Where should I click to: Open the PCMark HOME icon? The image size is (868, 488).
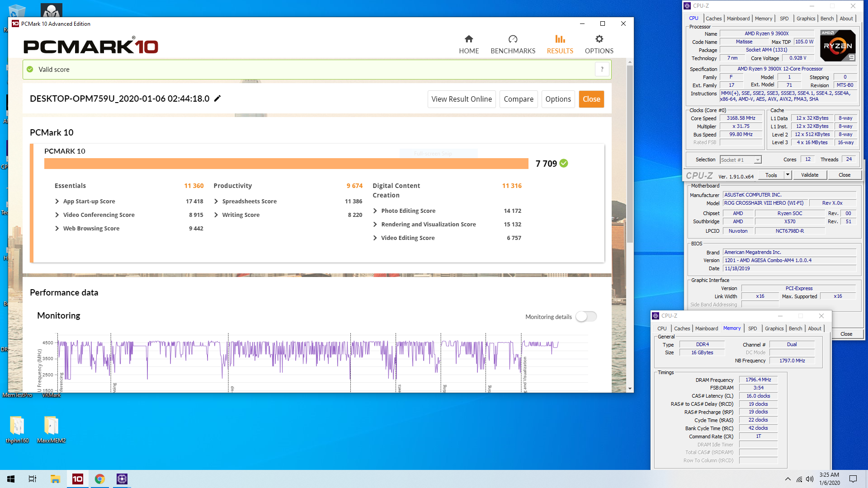coord(469,39)
